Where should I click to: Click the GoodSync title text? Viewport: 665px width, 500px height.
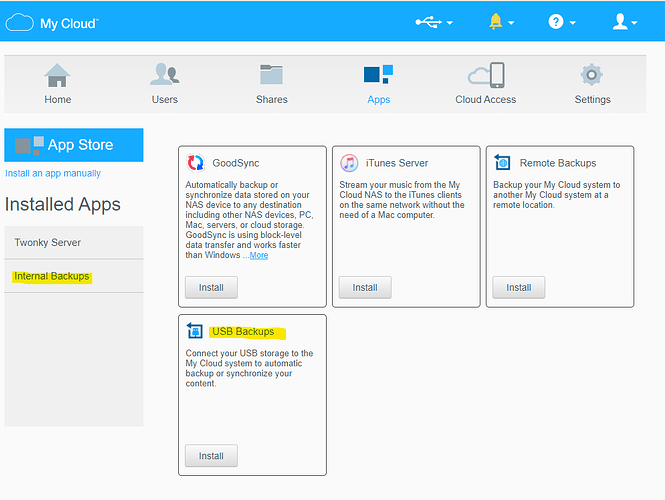236,163
